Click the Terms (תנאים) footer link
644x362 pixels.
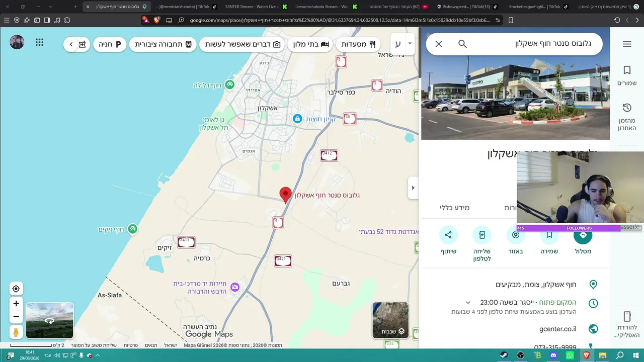(x=151, y=345)
